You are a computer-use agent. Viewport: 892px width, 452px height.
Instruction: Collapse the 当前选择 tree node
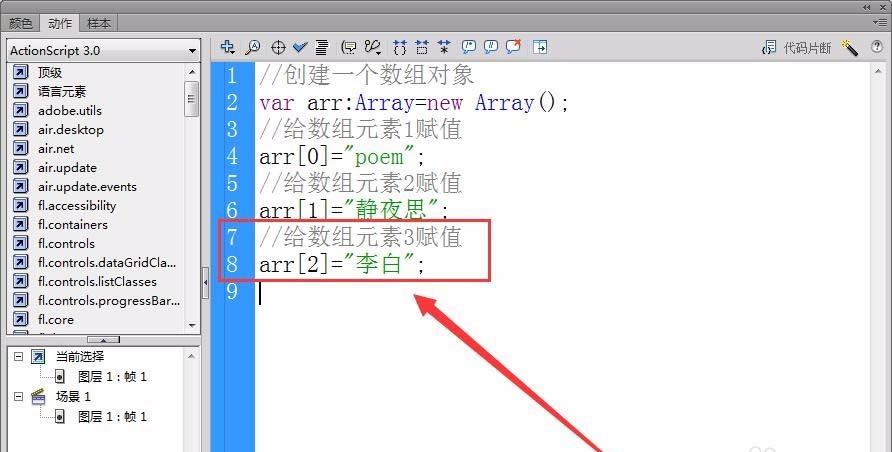[x=19, y=356]
